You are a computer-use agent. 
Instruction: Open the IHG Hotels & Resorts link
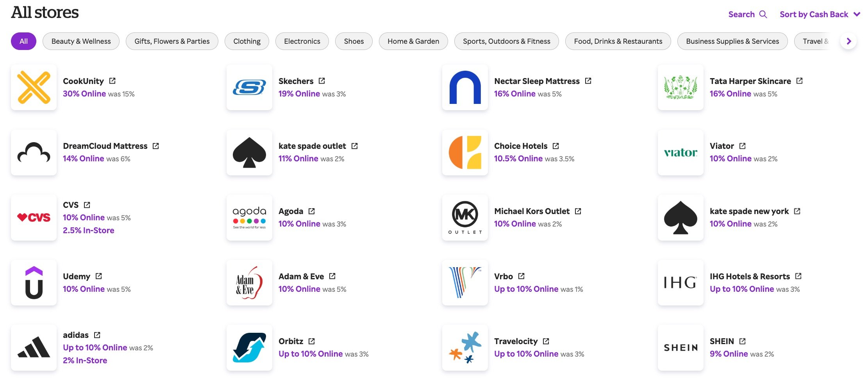tap(750, 276)
